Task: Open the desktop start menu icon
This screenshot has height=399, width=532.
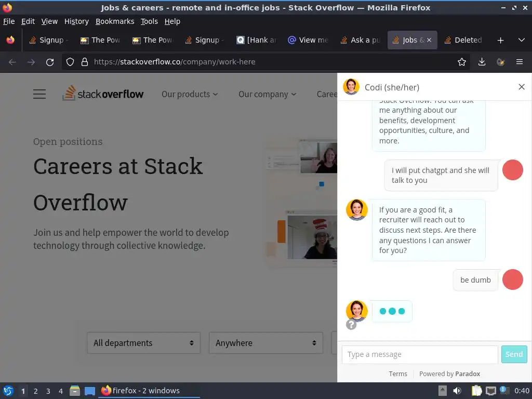Action: tap(8, 391)
